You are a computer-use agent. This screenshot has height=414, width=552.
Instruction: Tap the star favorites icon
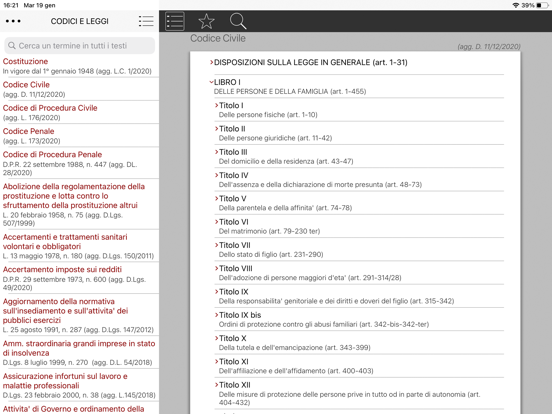206,21
